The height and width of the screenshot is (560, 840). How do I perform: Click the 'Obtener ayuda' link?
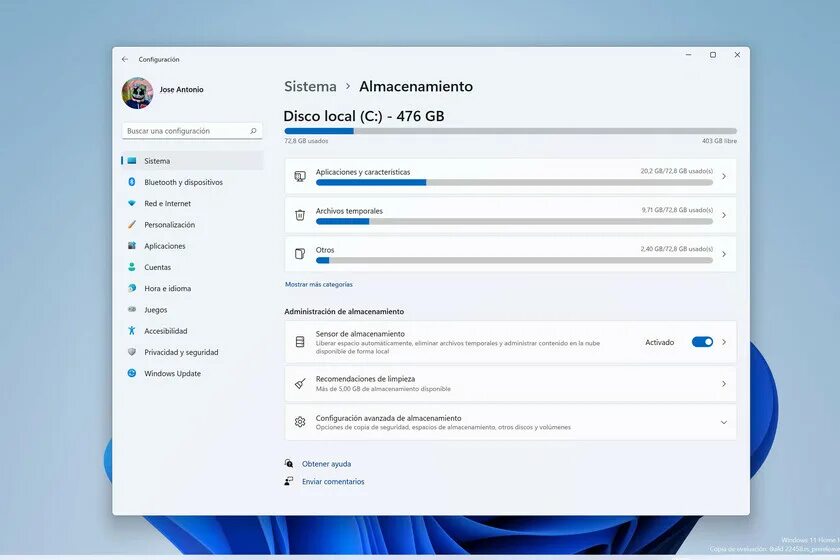[x=326, y=464]
